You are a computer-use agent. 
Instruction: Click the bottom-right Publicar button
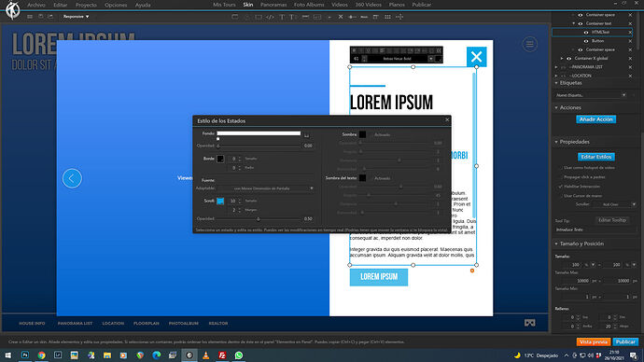(625, 341)
